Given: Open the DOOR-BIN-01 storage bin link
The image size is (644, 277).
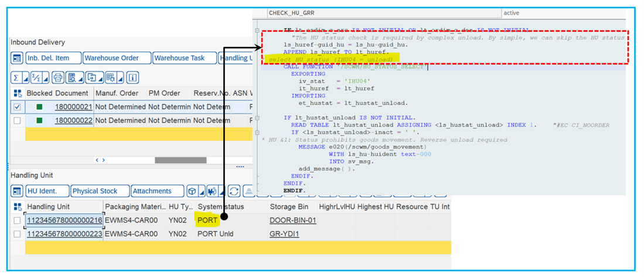Looking at the screenshot, I should tap(292, 221).
